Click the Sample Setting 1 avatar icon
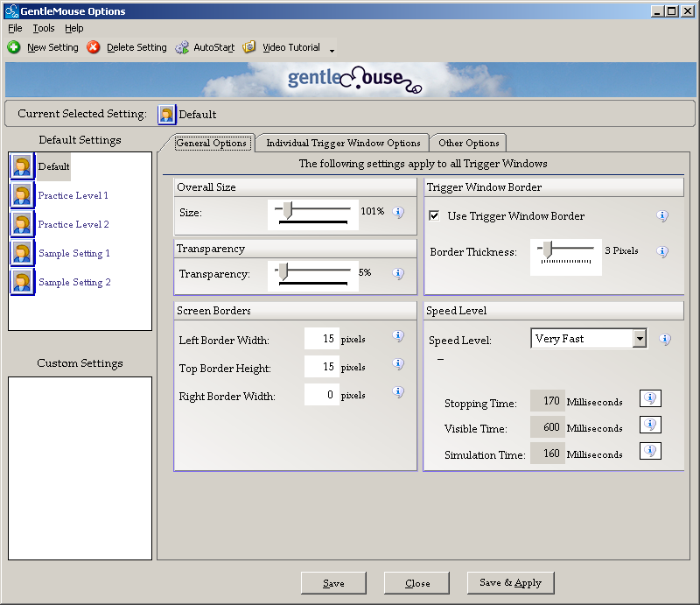The height and width of the screenshot is (605, 700). pos(22,253)
